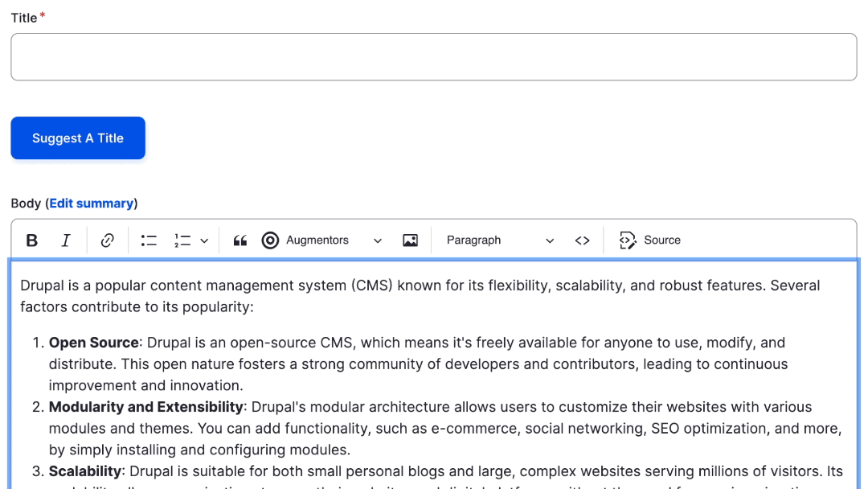Open the Augmentors dropdown chevron
The width and height of the screenshot is (868, 489).
(x=378, y=240)
